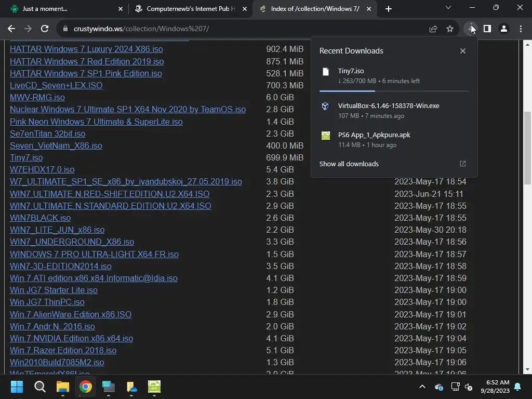Viewport: 532px width, 399px height.
Task: Click WIN7_LITE_JUN_x86.iso link
Action: tap(57, 230)
